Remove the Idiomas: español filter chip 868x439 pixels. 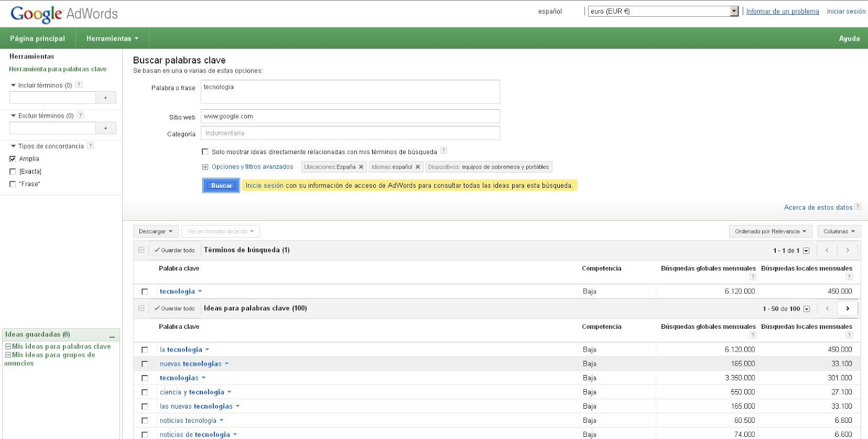pyautogui.click(x=418, y=167)
